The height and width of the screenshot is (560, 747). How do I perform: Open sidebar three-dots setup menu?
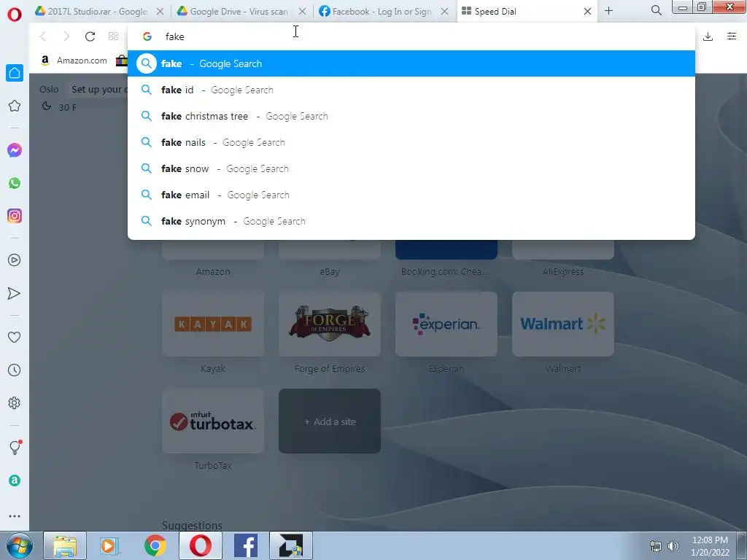[15, 516]
